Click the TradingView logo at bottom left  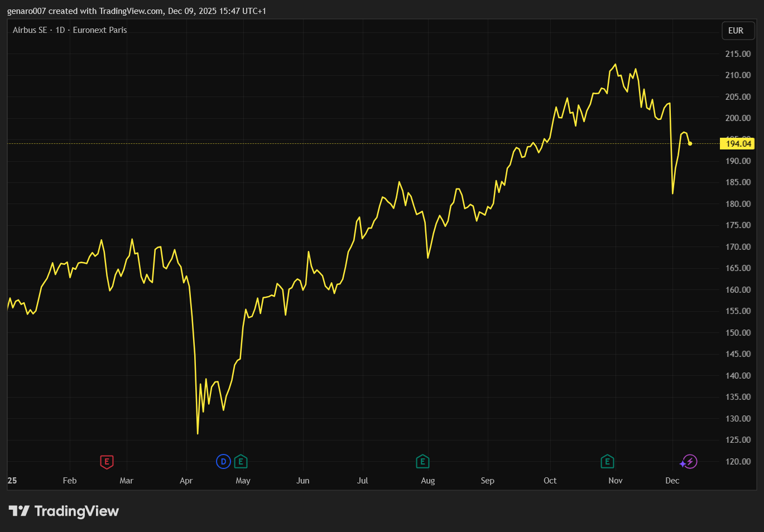click(x=64, y=511)
